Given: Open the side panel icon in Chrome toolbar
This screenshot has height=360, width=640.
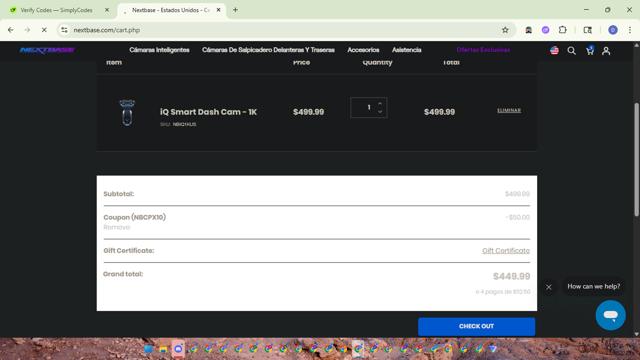Looking at the screenshot, I should tap(587, 30).
